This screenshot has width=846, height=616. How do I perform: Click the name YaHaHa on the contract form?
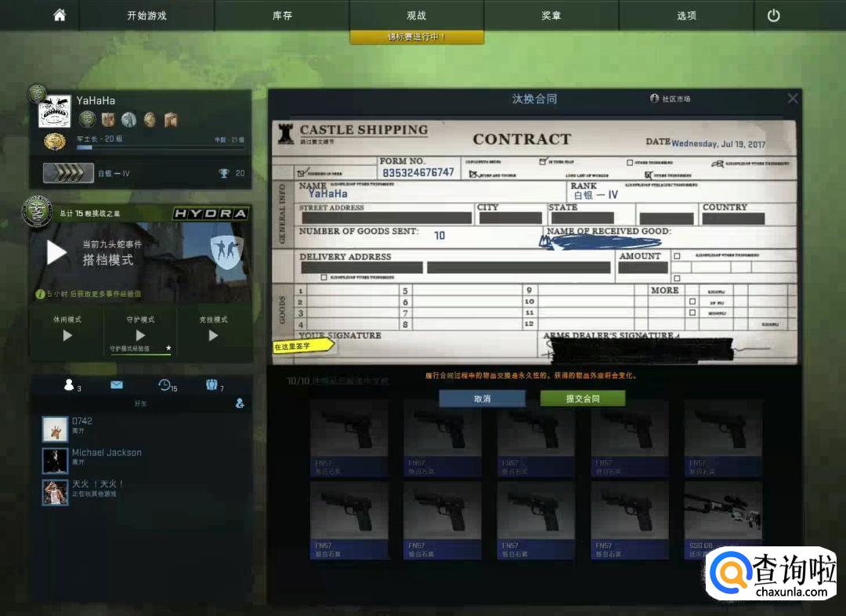point(328,193)
